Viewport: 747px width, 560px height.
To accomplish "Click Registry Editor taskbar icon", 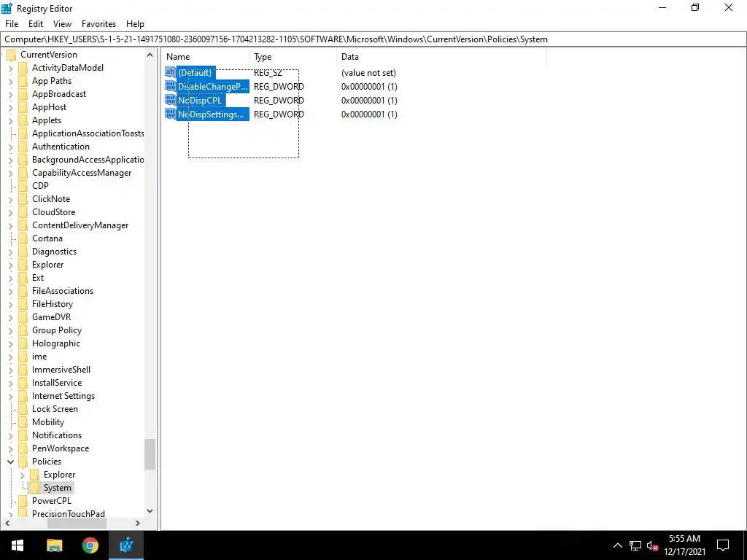I will pos(126,545).
